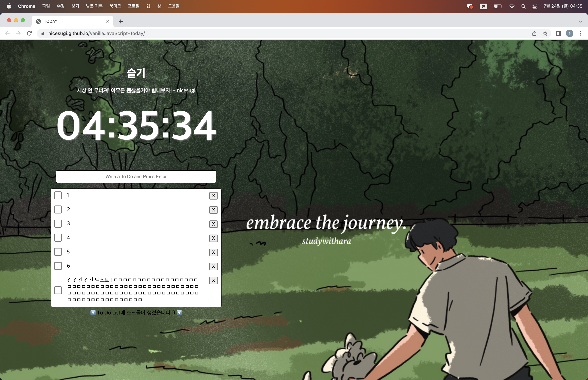Delete to-do item 2
This screenshot has height=380, width=588.
213,210
